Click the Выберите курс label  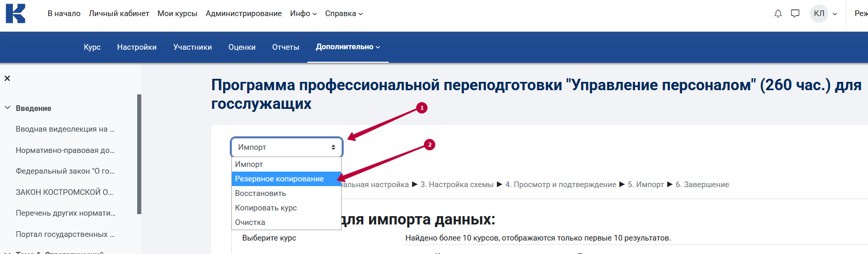(269, 238)
